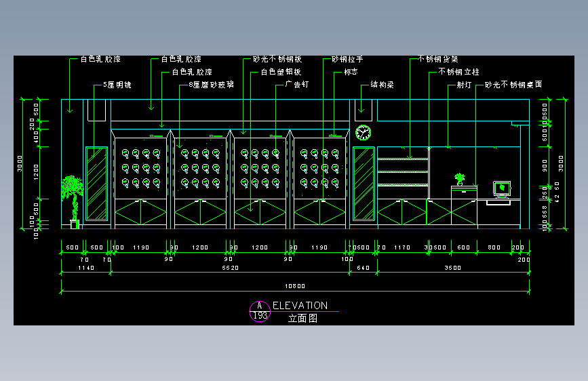
Task: Select the A/193 drawing reference circle
Action: [260, 311]
